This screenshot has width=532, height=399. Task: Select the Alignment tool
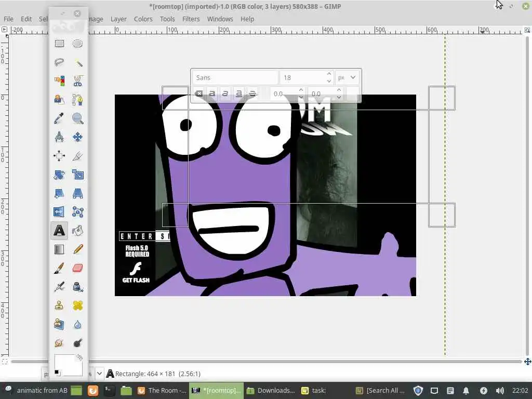click(x=59, y=156)
